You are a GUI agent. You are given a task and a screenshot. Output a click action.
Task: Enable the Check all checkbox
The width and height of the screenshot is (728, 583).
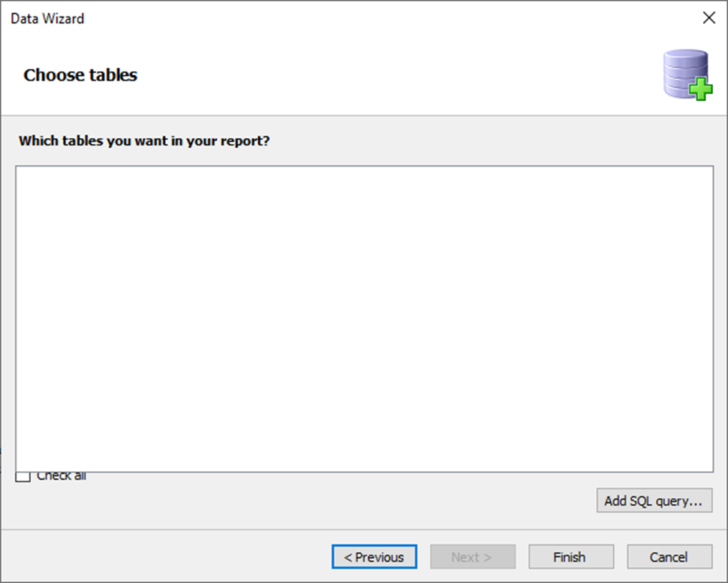[23, 476]
